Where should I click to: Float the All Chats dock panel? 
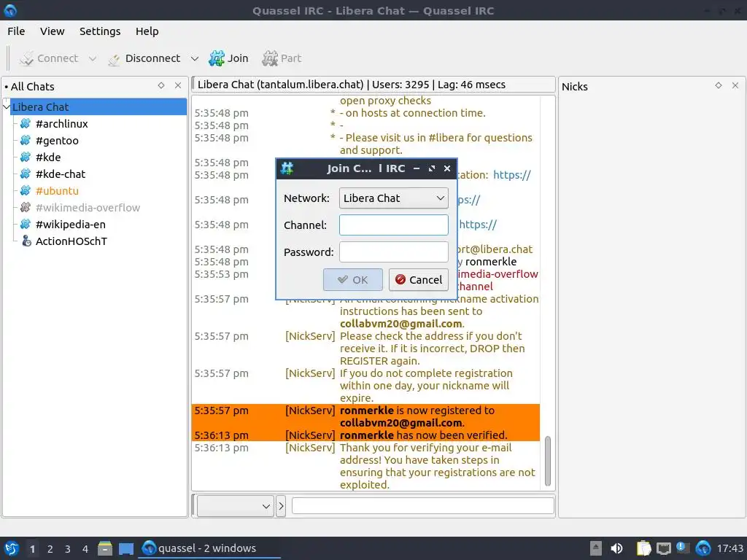point(161,85)
